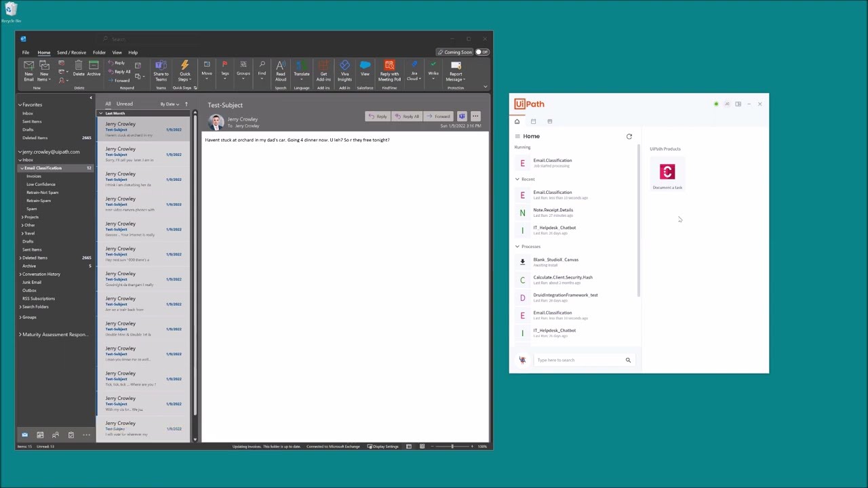Select Note.Receipt.Details in the Recent list
This screenshot has width=868, height=488.
(x=575, y=212)
